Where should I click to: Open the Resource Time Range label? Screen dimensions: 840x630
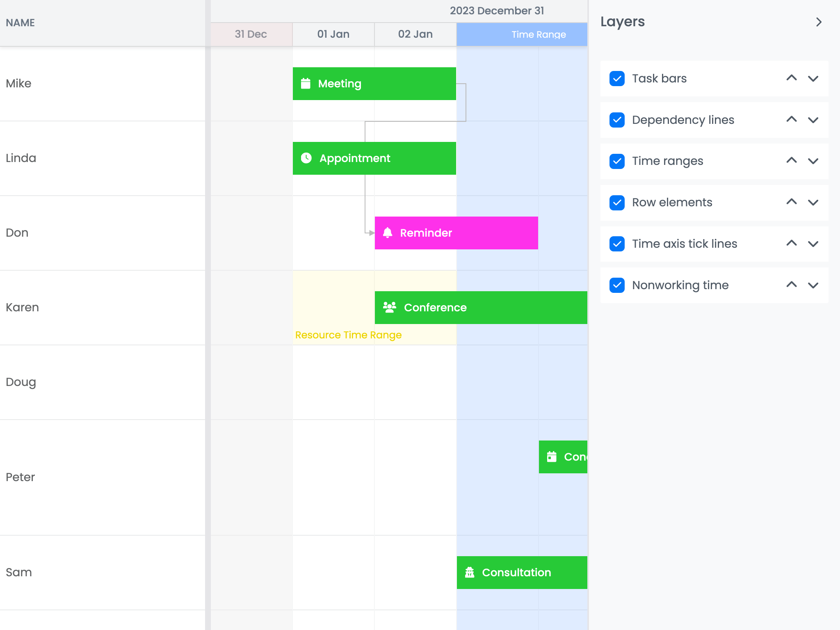[348, 335]
